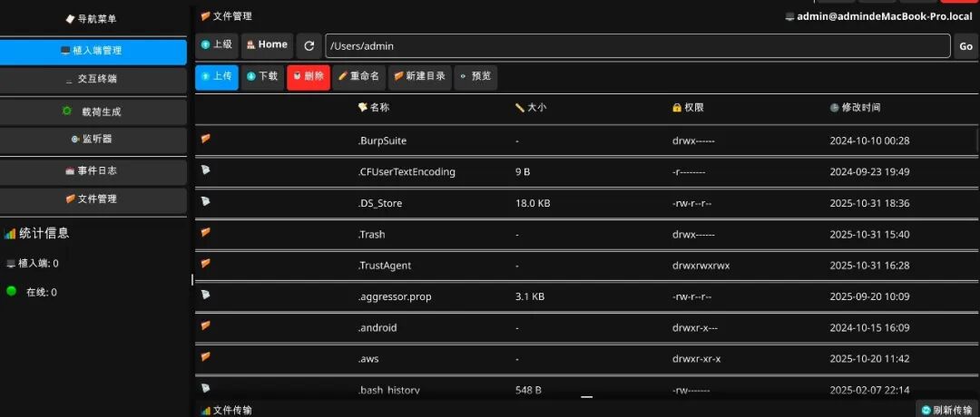Viewport: 980px width, 417px height.
Task: Click the .CFUserTextEncoding file icon
Action: tap(206, 170)
